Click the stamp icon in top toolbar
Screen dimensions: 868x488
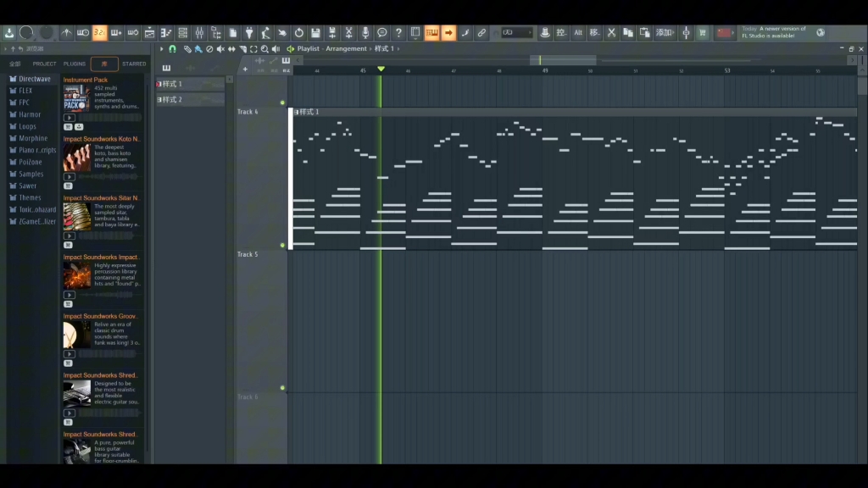tap(545, 33)
